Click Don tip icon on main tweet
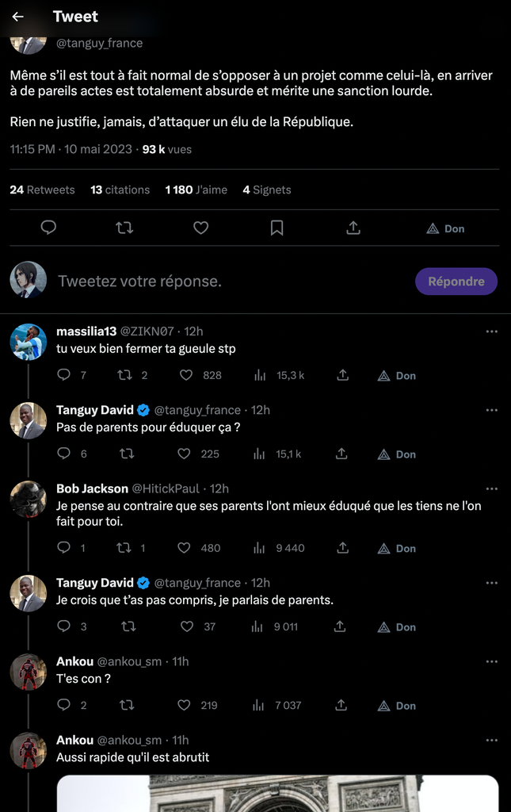Screen dimensions: 511x812 445,228
